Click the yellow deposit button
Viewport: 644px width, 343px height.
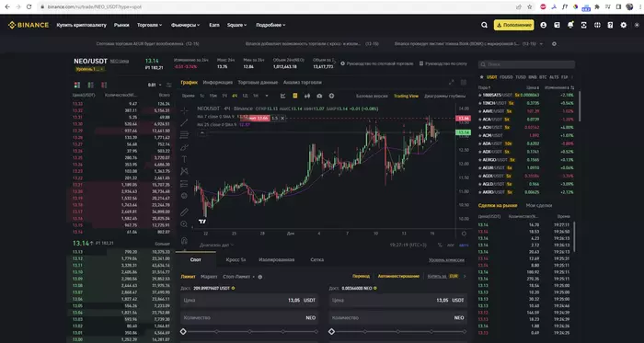[513, 25]
